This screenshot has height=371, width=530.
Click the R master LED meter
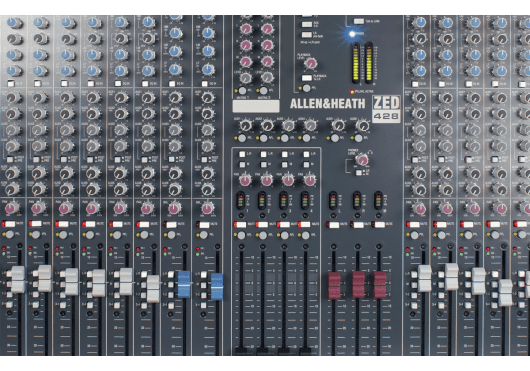pos(357,200)
